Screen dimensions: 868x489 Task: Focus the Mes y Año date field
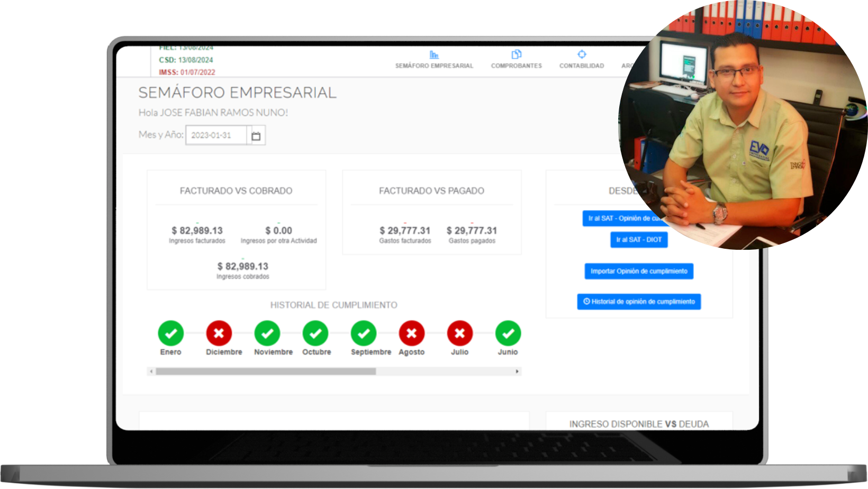click(x=216, y=135)
